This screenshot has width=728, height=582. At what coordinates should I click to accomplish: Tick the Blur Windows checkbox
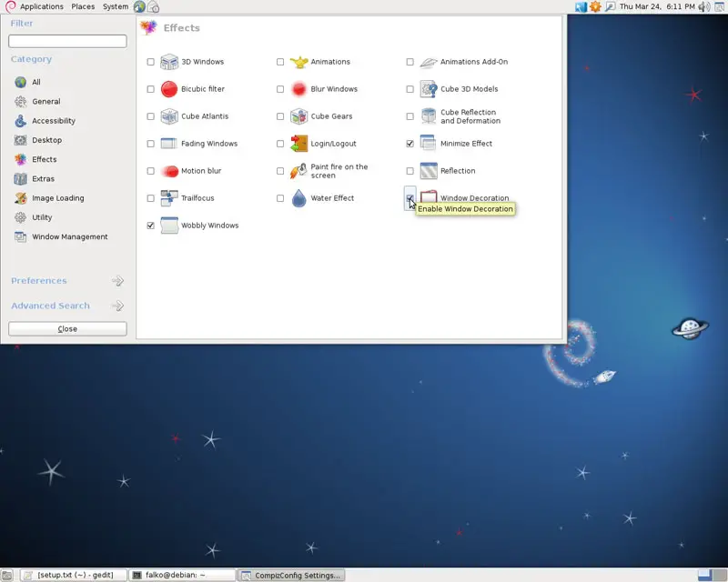(x=280, y=89)
